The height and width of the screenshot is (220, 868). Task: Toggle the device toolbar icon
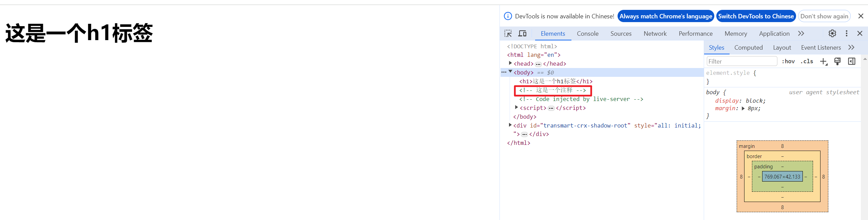(522, 33)
